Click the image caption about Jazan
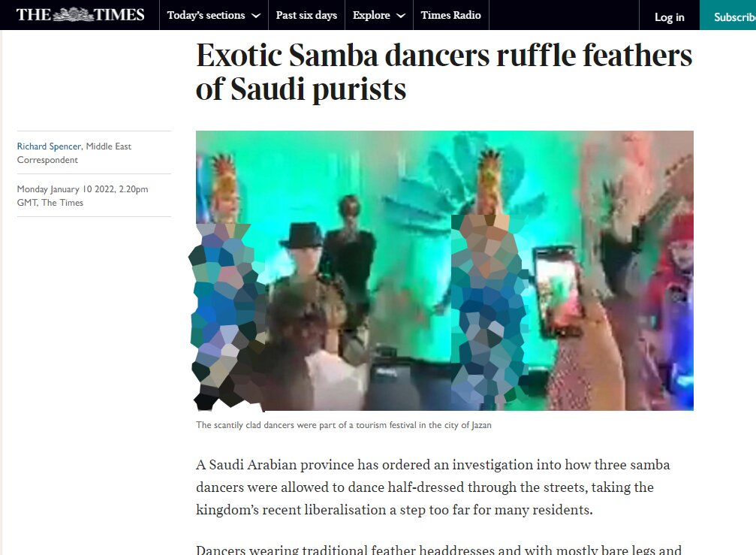The height and width of the screenshot is (555, 756). [x=344, y=425]
